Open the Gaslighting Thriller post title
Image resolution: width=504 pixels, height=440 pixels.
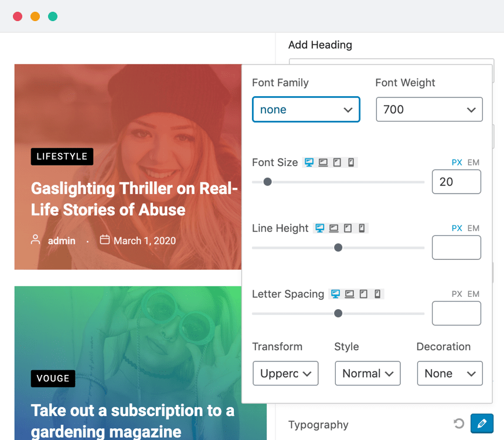(x=134, y=199)
